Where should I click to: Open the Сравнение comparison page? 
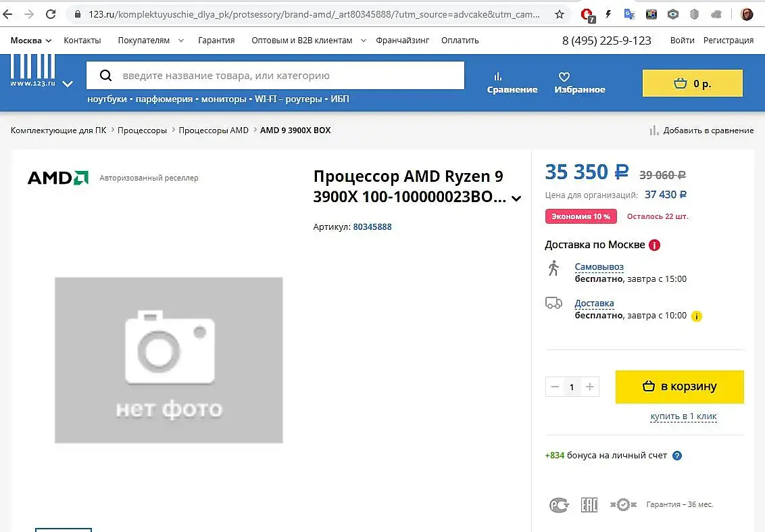(x=512, y=83)
